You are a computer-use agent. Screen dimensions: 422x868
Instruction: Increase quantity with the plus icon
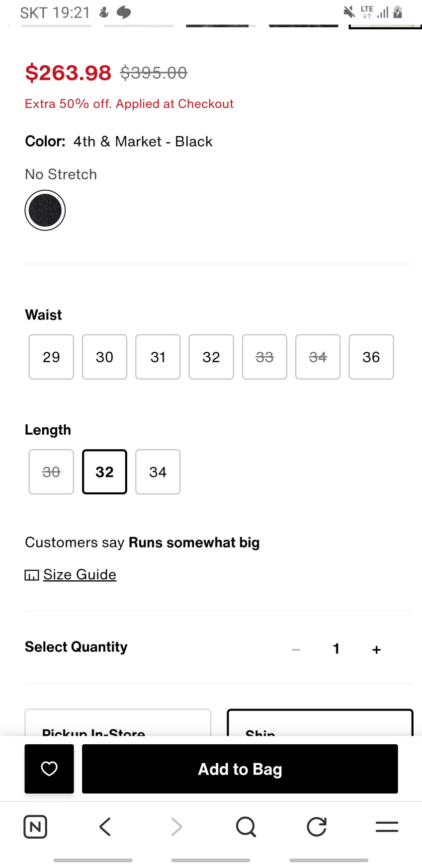pos(377,649)
